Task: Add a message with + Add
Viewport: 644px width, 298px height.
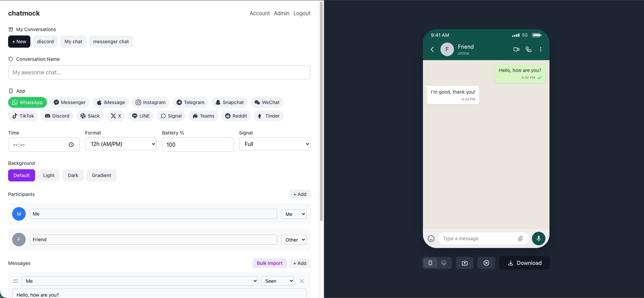Action: click(x=300, y=263)
